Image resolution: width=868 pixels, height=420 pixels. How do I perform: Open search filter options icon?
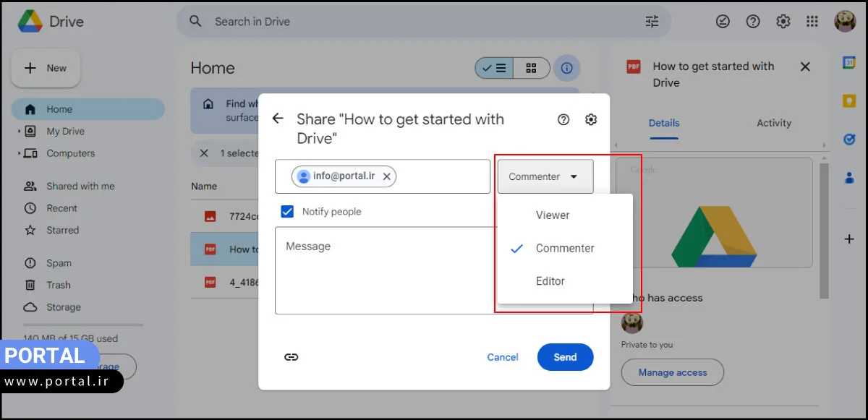click(x=652, y=22)
